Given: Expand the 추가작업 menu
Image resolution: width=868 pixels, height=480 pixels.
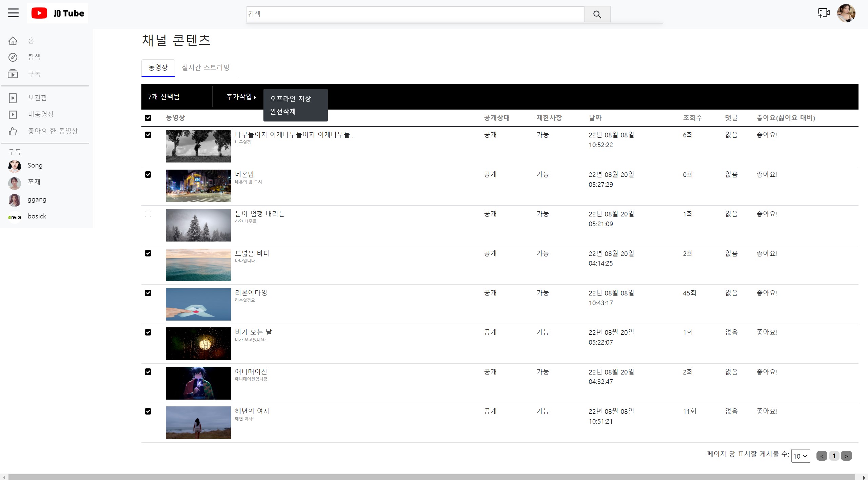Looking at the screenshot, I should point(241,97).
